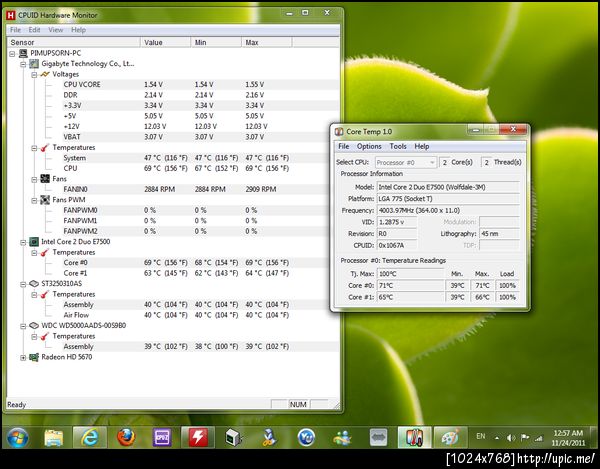Open the Select CPU dropdown in Core Temp

[x=406, y=163]
